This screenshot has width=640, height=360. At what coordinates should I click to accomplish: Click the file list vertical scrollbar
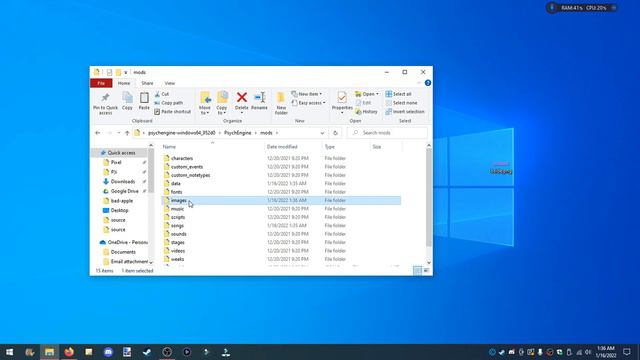point(429,198)
